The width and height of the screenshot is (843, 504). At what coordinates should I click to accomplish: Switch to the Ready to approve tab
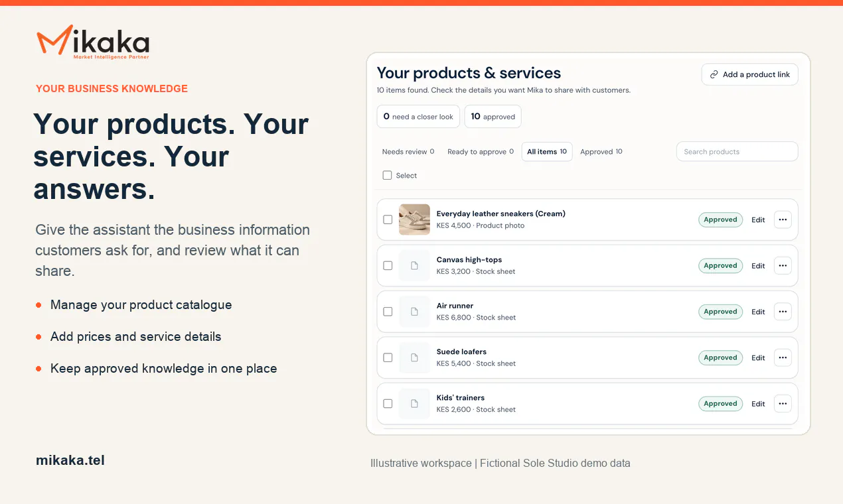[481, 152]
